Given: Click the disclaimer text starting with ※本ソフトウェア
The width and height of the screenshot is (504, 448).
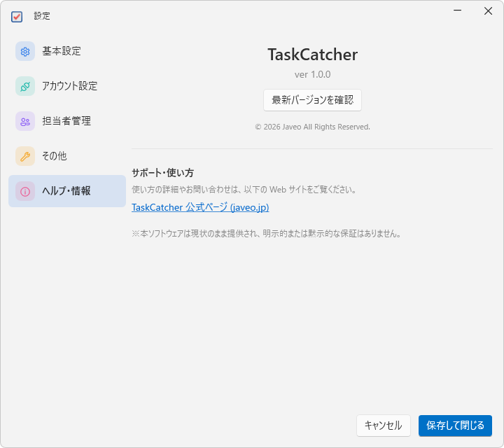Looking at the screenshot, I should coord(267,234).
